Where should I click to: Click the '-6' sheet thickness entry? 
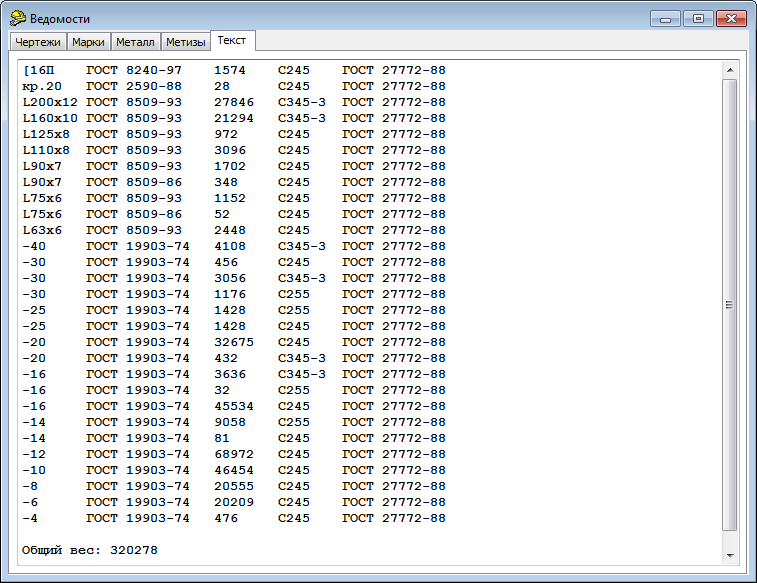30,502
